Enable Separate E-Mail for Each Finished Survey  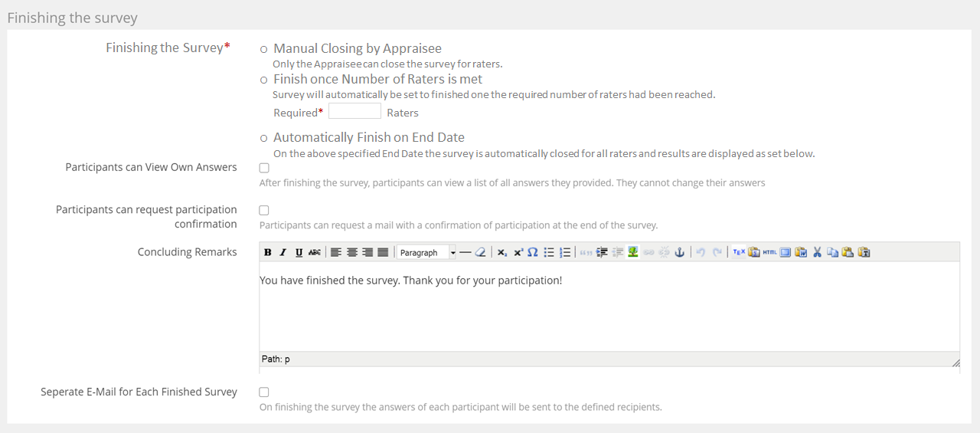coord(264,392)
